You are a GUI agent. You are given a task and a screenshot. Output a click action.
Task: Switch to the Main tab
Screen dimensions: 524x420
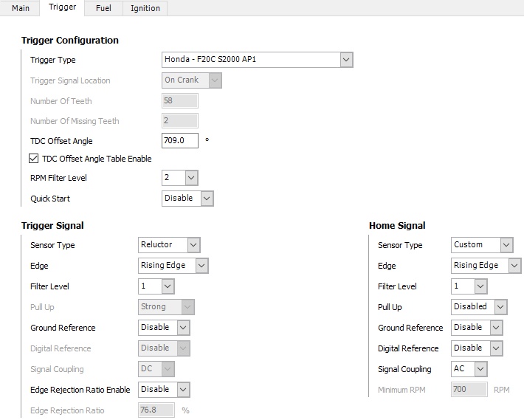(x=21, y=8)
